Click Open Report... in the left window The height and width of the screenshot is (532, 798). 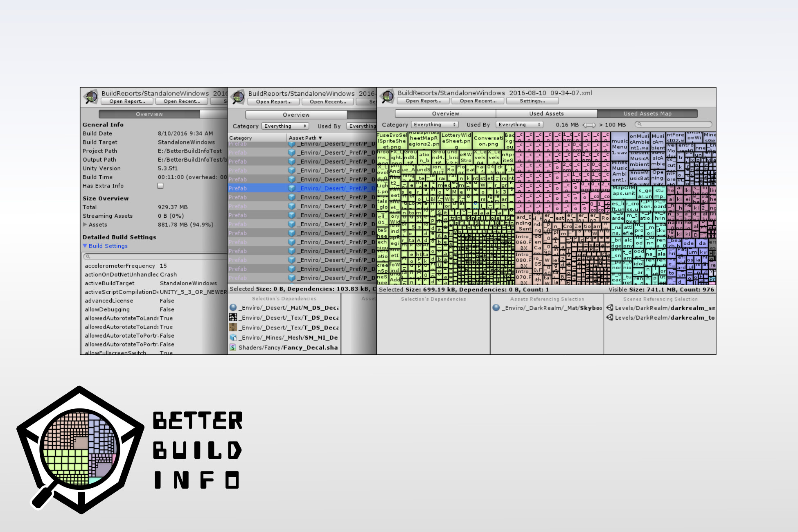point(127,101)
